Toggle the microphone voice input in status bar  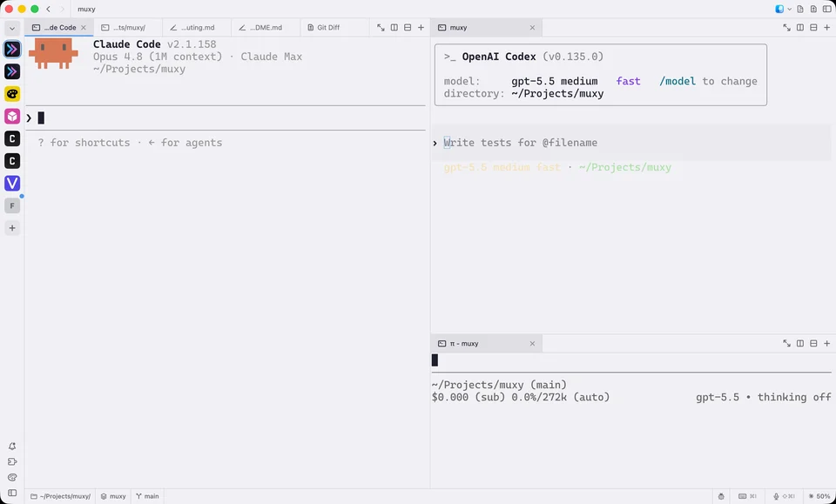click(785, 496)
